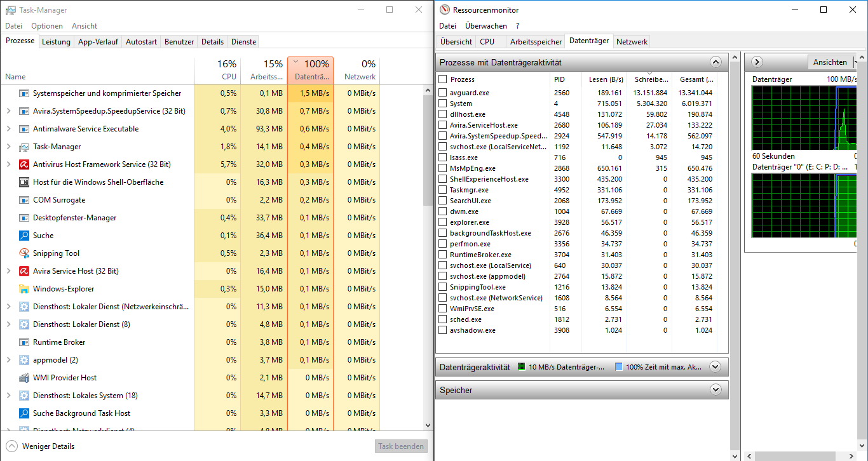Expand the Avira Service Host group

[x=8, y=271]
